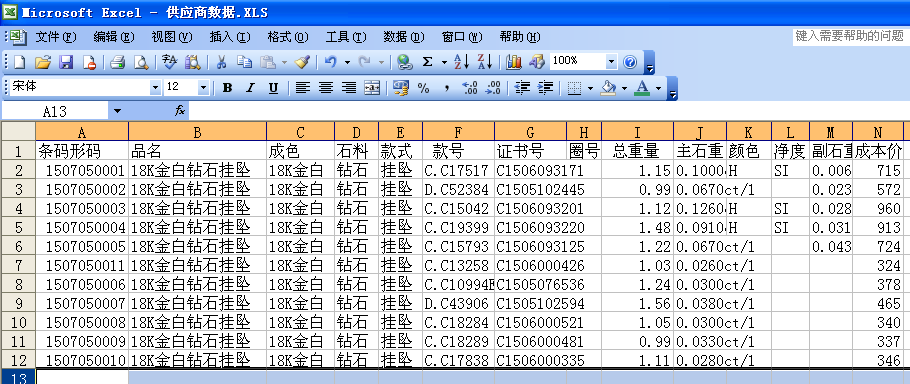Screen dimensions: 910x384
Task: Paste with the clipboard icon
Action: click(x=268, y=62)
